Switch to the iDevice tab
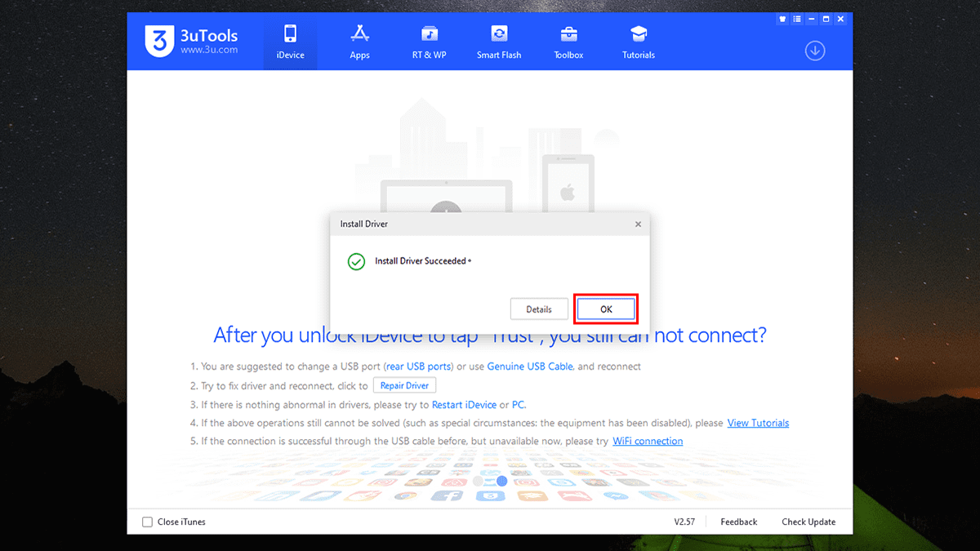Image resolution: width=980 pixels, height=551 pixels. 290,41
